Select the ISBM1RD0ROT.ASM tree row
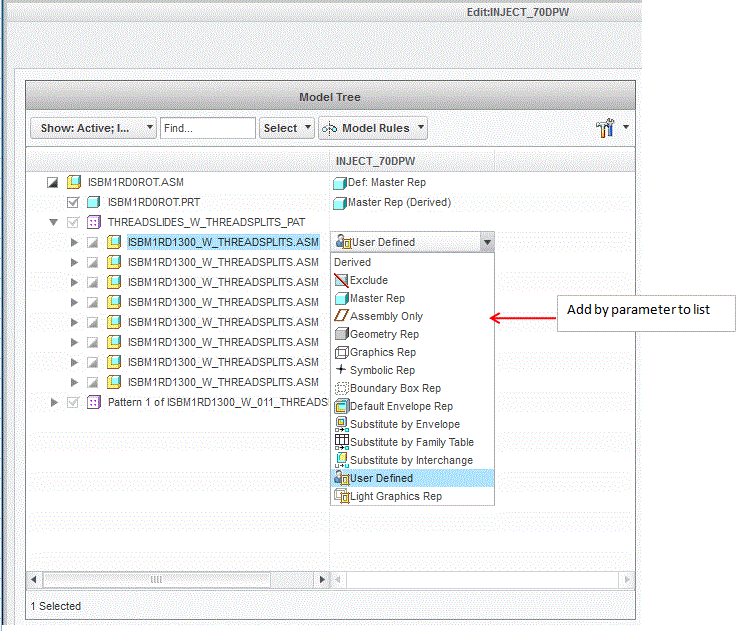739x631 pixels. tap(136, 182)
